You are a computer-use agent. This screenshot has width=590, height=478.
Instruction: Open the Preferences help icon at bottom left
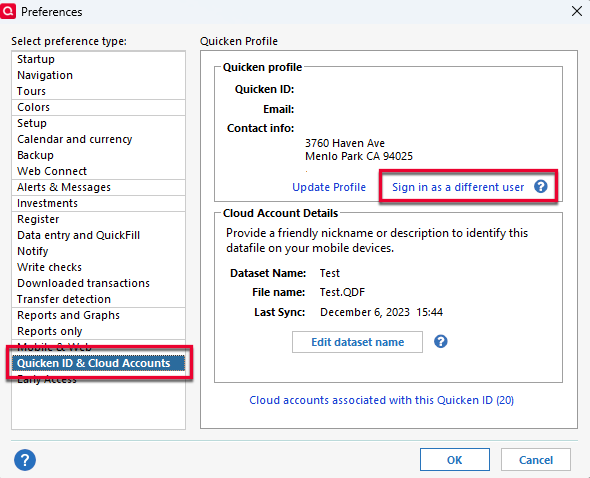25,460
